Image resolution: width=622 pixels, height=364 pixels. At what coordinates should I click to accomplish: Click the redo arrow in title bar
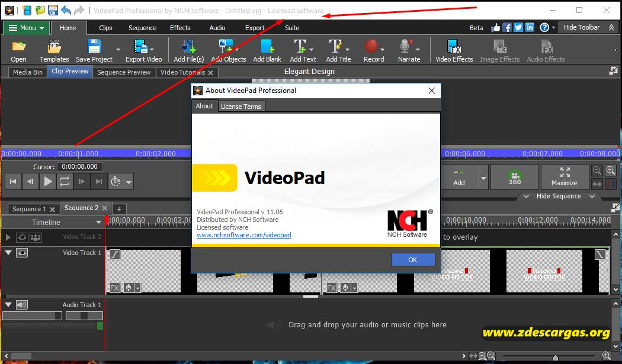pos(79,10)
